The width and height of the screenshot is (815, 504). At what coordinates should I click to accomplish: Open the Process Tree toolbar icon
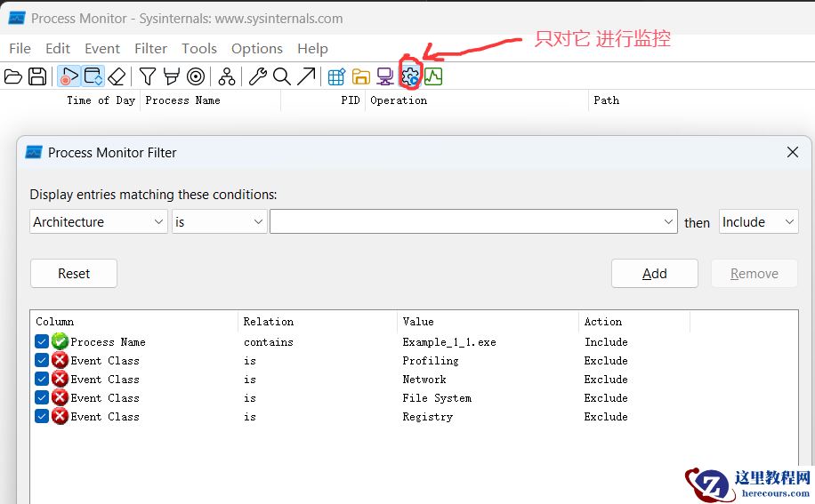click(227, 77)
